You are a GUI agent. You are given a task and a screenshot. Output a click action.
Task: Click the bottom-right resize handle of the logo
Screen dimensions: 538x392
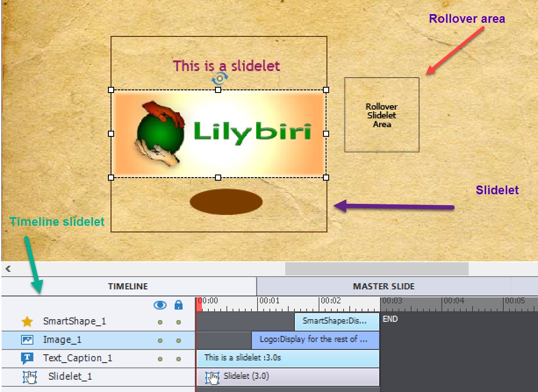point(326,177)
